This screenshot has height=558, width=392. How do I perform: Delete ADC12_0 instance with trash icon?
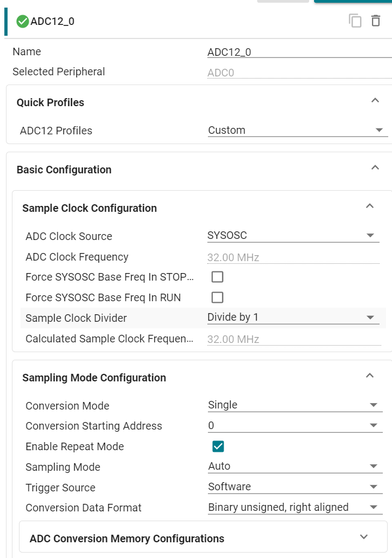coord(376,21)
